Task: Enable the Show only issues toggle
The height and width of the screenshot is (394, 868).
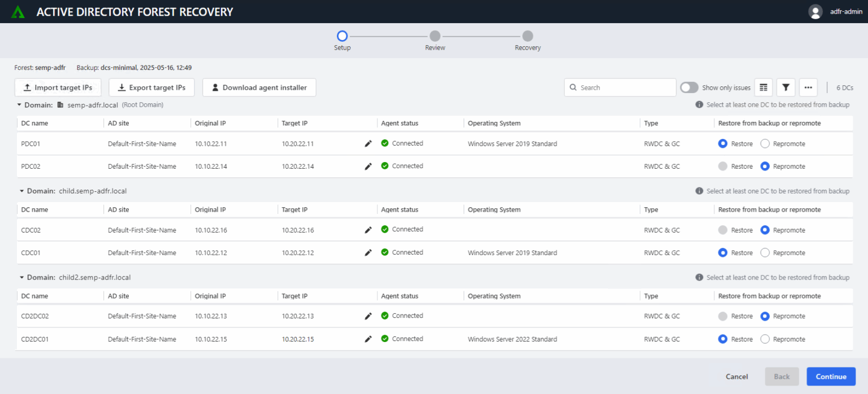Action: tap(689, 87)
